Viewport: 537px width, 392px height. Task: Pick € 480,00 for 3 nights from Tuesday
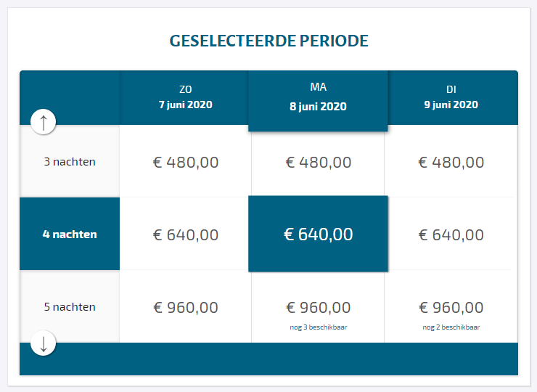click(x=451, y=161)
